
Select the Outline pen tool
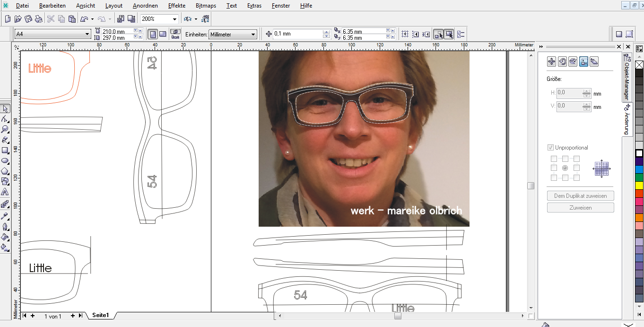(x=5, y=226)
